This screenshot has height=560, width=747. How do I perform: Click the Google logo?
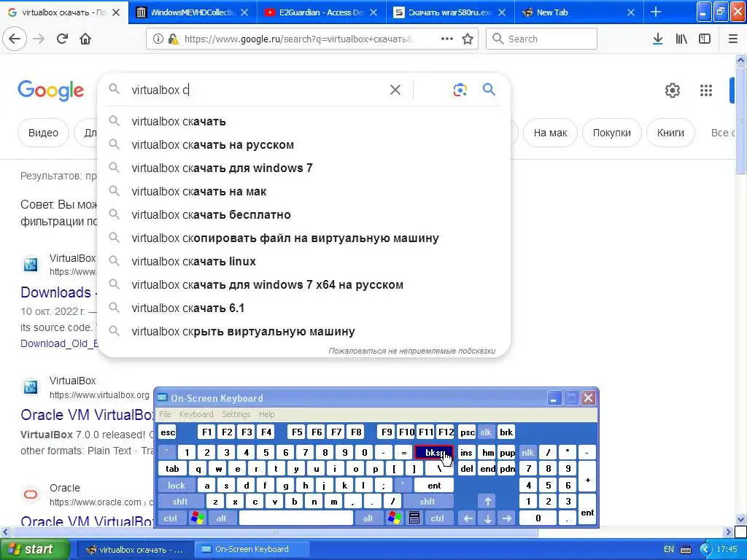tap(50, 90)
